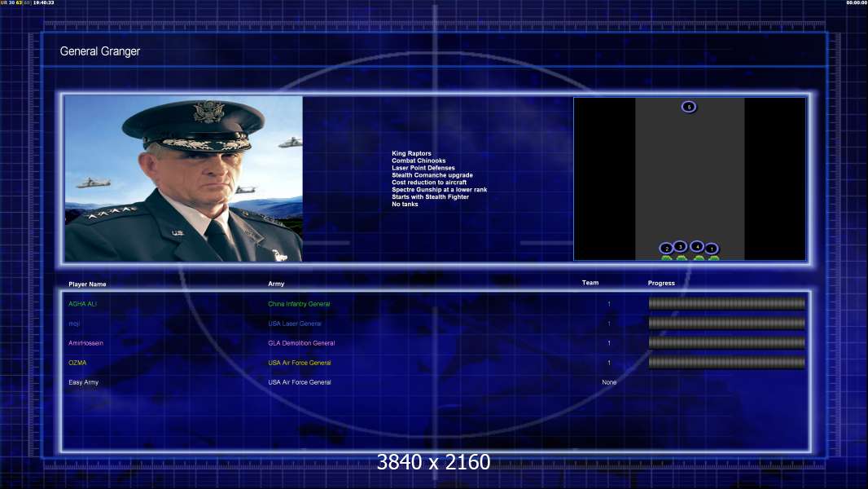
Task: Click the 'No tanks' feature line
Action: tap(406, 204)
